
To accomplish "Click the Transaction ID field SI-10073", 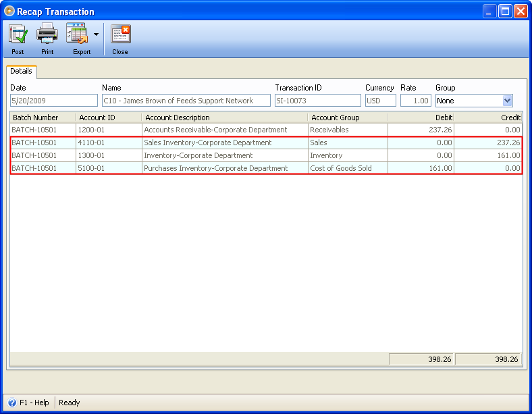I will pyautogui.click(x=318, y=101).
